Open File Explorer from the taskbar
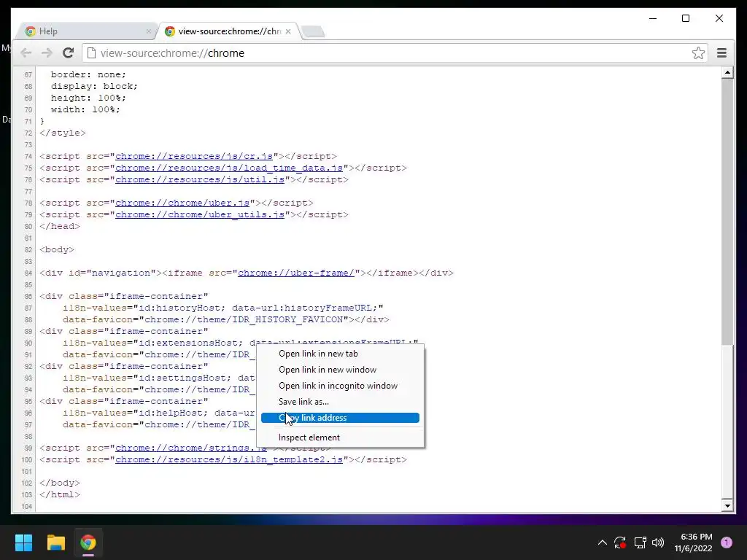This screenshot has height=560, width=747. pos(55,542)
